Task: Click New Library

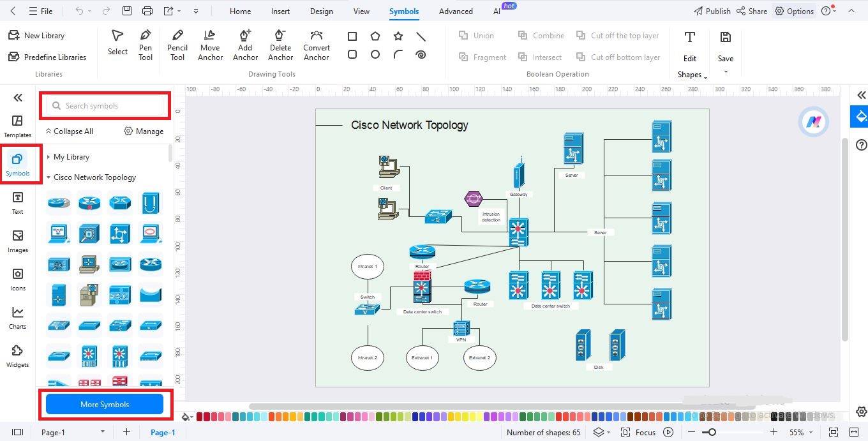Action: (x=37, y=36)
